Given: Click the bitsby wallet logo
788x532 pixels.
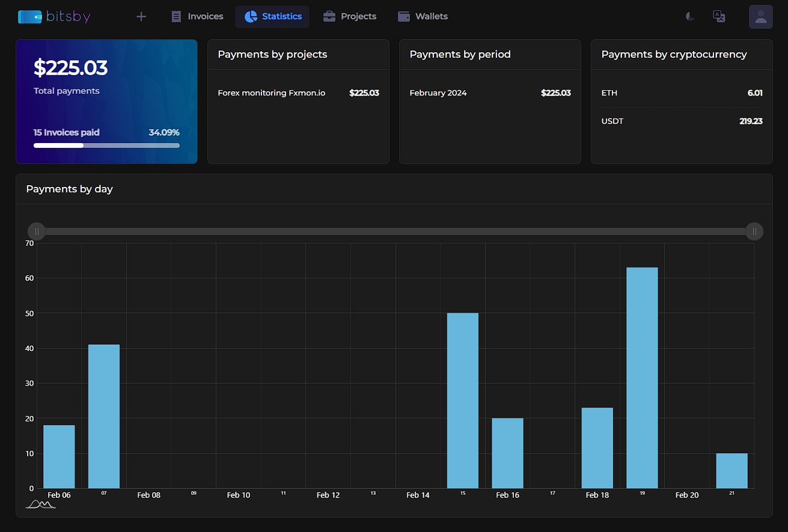Looking at the screenshot, I should coord(29,17).
